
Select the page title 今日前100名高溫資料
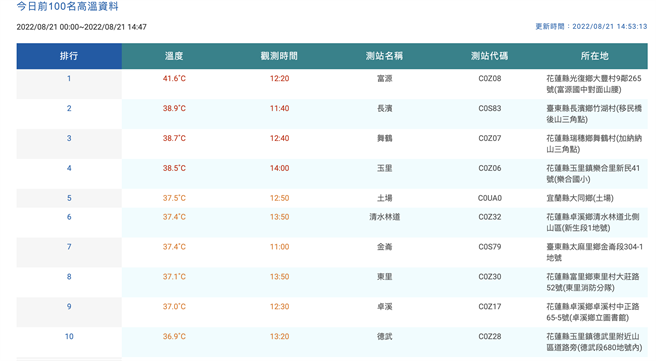(67, 7)
